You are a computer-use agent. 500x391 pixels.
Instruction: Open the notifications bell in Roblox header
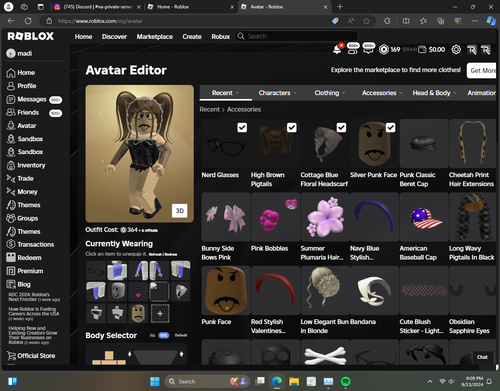[x=337, y=50]
